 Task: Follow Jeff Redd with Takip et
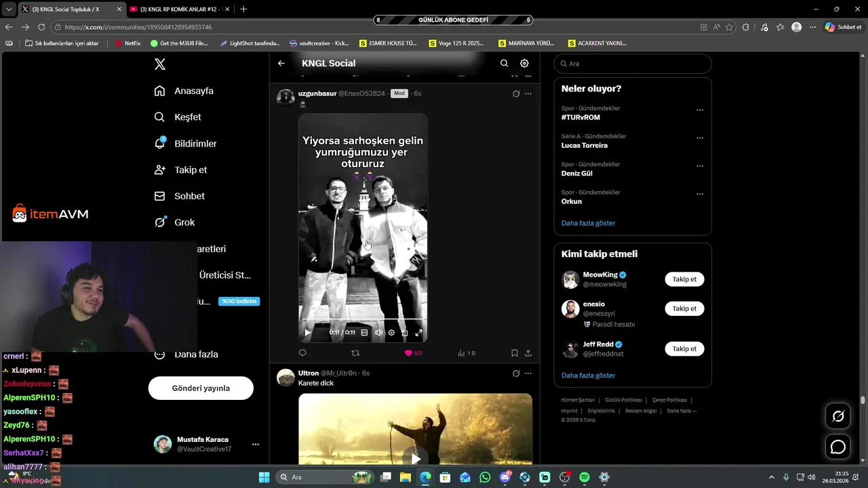click(x=684, y=348)
